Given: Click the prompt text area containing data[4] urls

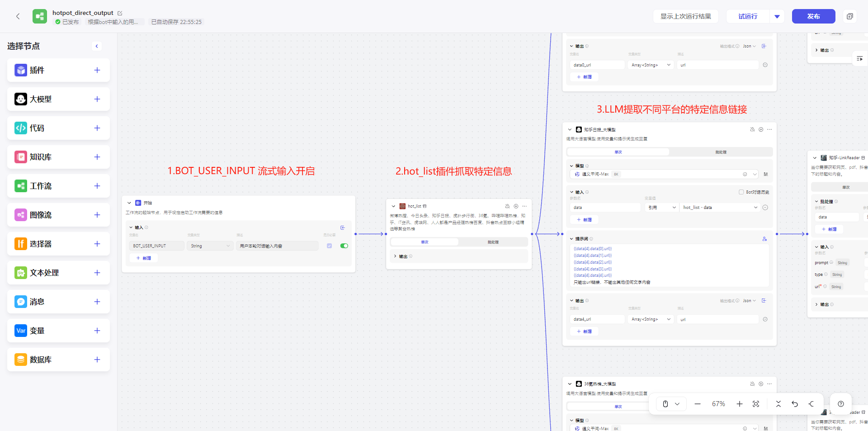Looking at the screenshot, I should click(x=669, y=265).
